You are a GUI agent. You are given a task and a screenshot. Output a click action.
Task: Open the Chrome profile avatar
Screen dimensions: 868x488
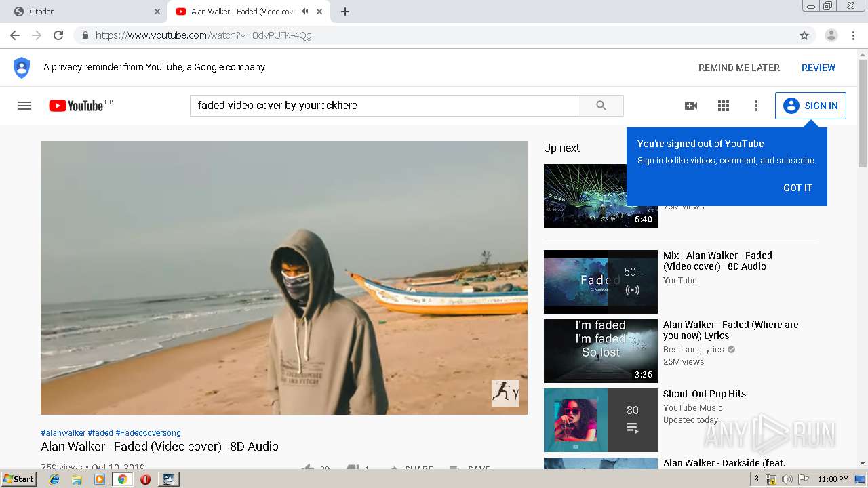[x=831, y=35]
